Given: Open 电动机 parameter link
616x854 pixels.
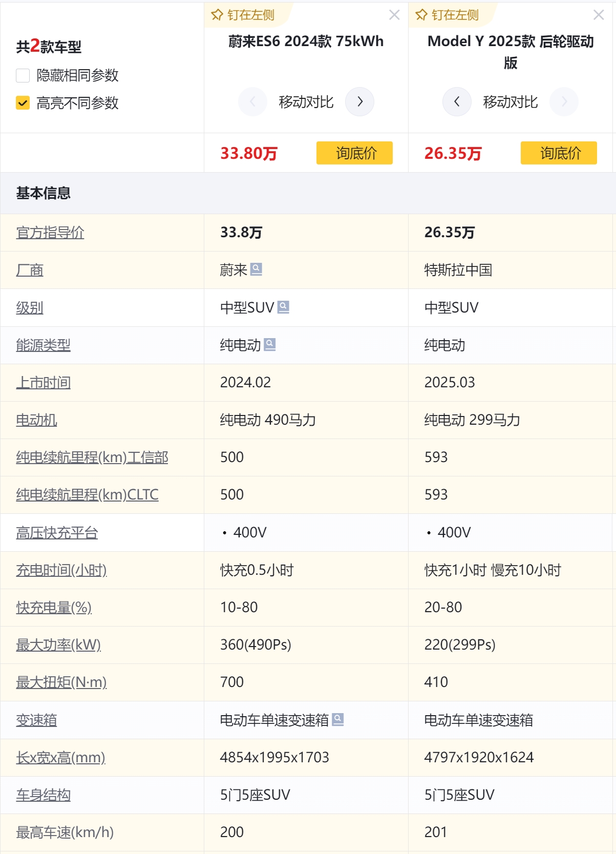Looking at the screenshot, I should point(36,420).
